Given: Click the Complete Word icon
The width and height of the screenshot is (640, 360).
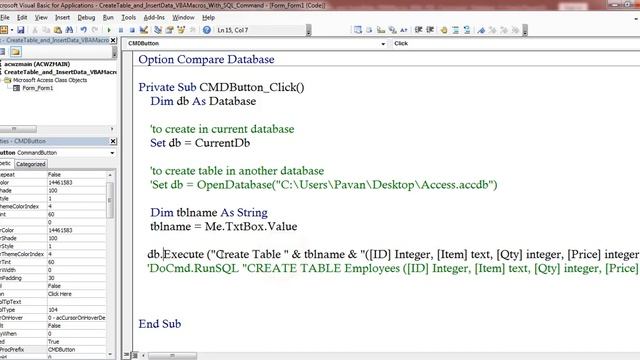Looking at the screenshot, I should (x=404, y=30).
